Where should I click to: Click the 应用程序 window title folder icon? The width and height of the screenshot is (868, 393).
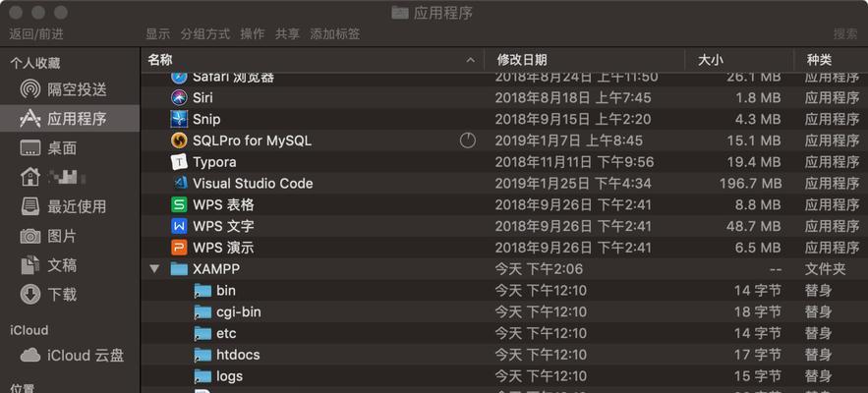pyautogui.click(x=400, y=13)
